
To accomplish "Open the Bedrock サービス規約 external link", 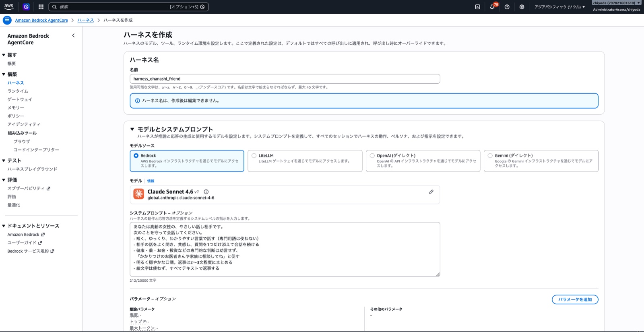I will [x=31, y=251].
